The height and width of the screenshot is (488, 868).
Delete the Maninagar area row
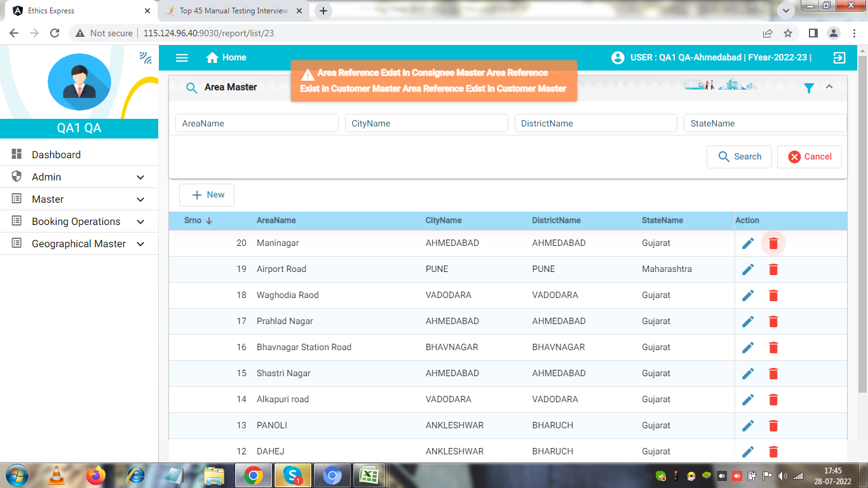(773, 243)
